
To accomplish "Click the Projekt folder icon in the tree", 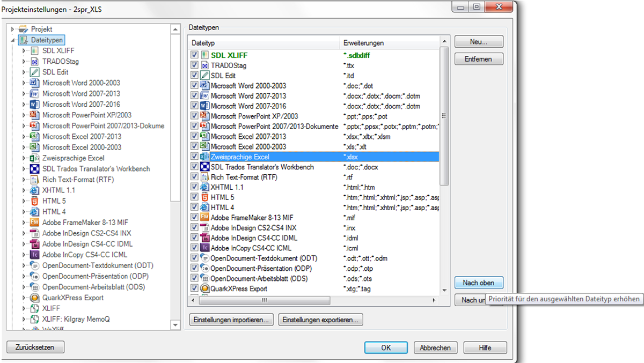I will (23, 29).
